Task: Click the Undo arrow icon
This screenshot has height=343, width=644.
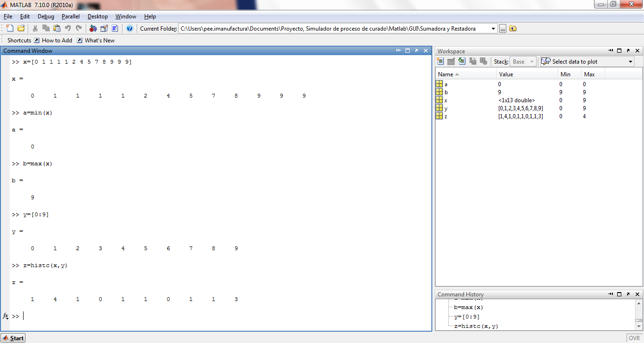Action: tap(68, 28)
